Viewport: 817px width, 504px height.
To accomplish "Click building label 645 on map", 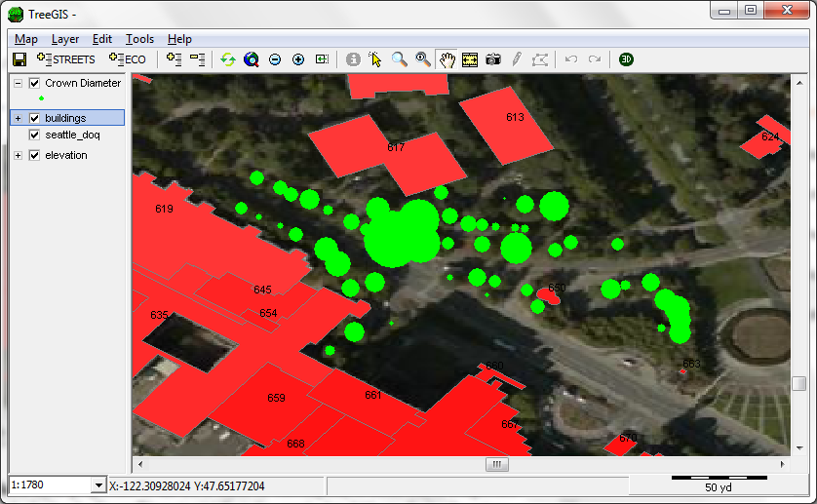I will pyautogui.click(x=262, y=290).
